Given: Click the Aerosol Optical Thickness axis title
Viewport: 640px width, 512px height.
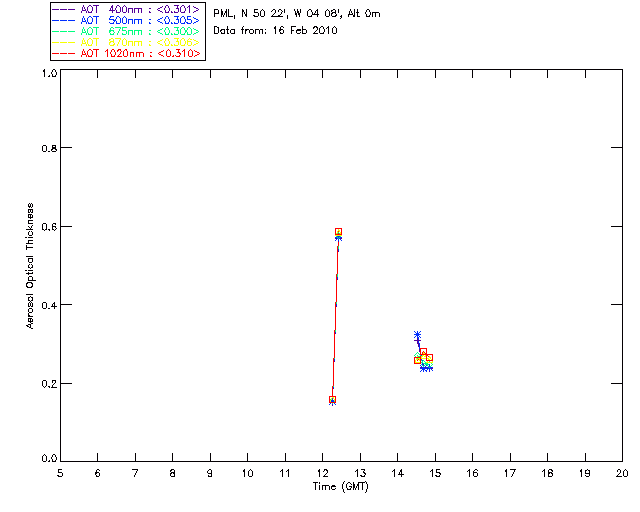Looking at the screenshot, I should click(x=30, y=266).
